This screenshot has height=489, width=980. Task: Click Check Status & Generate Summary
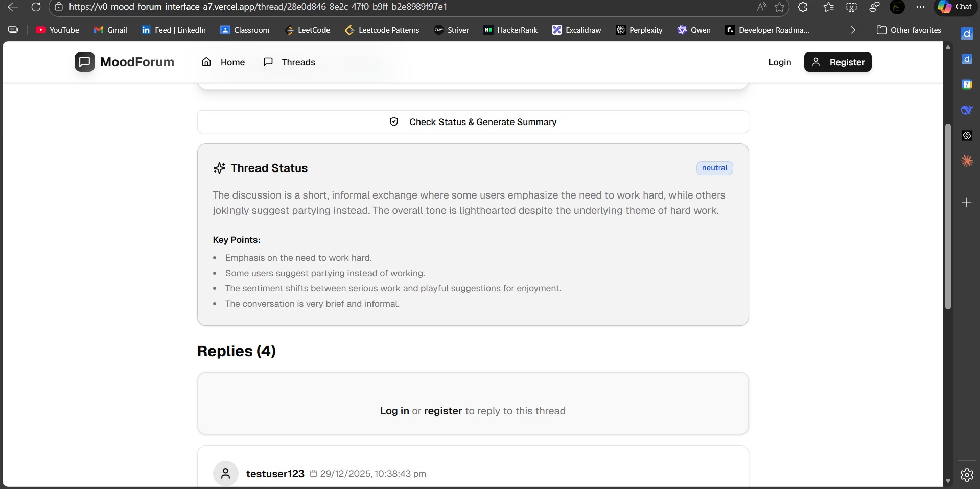473,122
